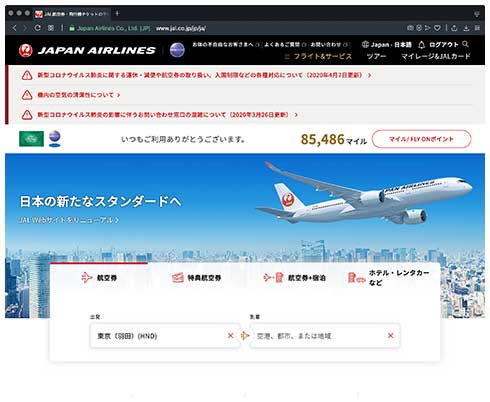This screenshot has width=490, height=402.
Task: Click the JAL browser tab
Action: pyautogui.click(x=72, y=14)
